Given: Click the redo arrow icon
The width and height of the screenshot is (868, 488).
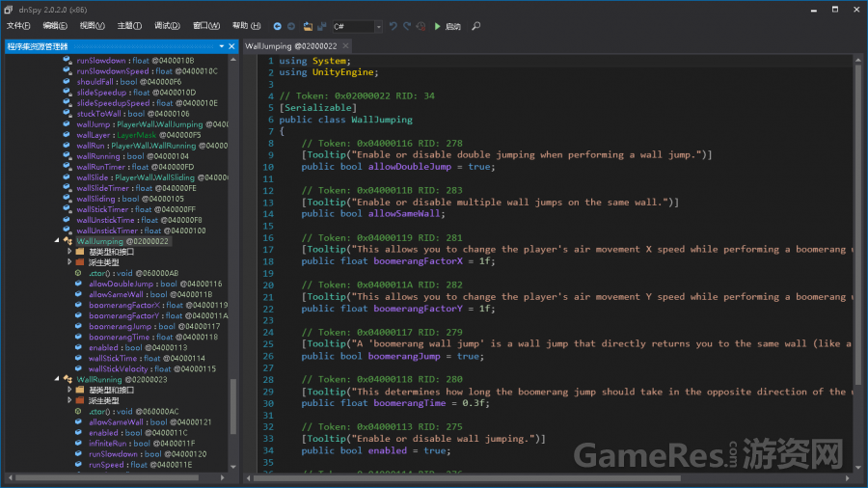Looking at the screenshot, I should [x=407, y=26].
